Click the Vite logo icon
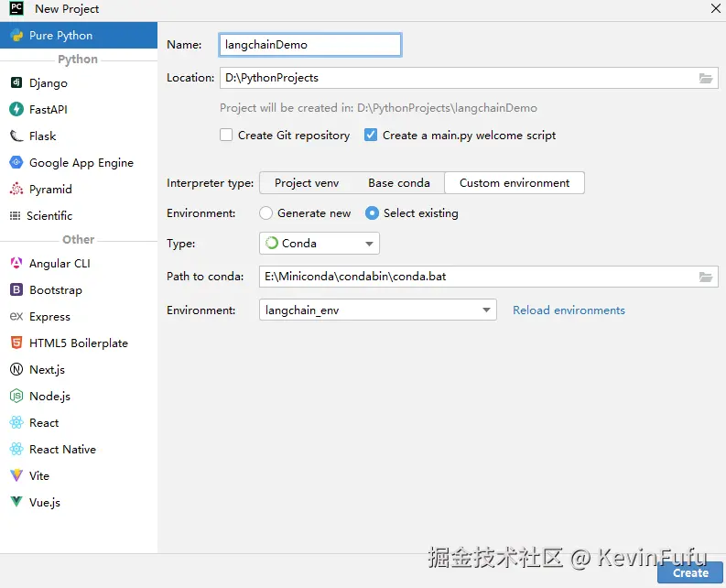726x588 pixels. (x=16, y=475)
